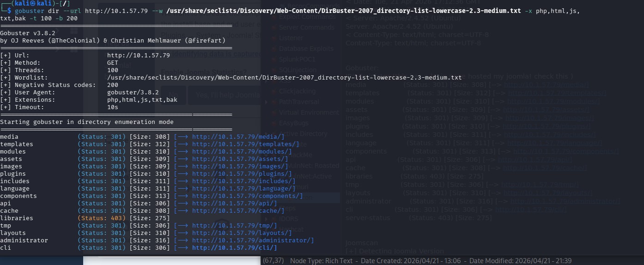Expand the PathTraversal tree node
644x265 pixels.
266,102
